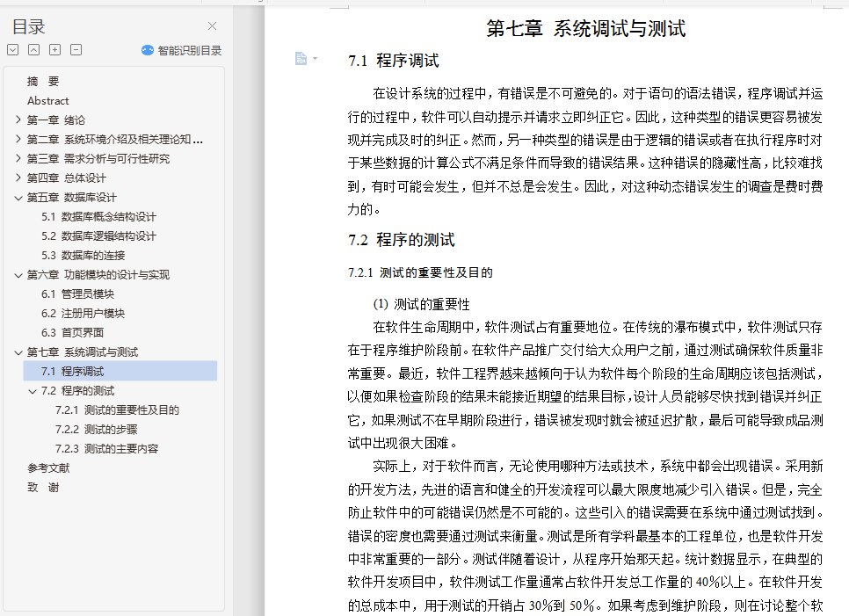Go to 7.2 程序的测试 entry
The width and height of the screenshot is (849, 616).
click(x=77, y=391)
